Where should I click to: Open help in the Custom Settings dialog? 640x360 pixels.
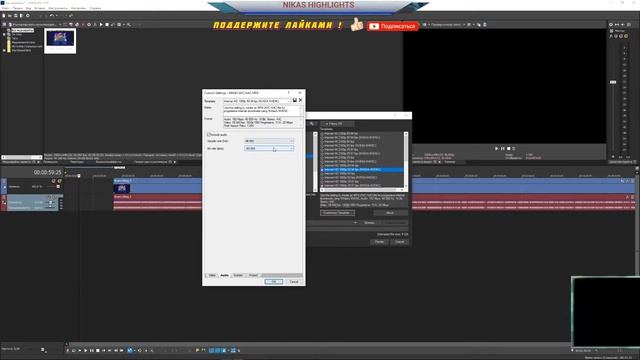(x=288, y=93)
